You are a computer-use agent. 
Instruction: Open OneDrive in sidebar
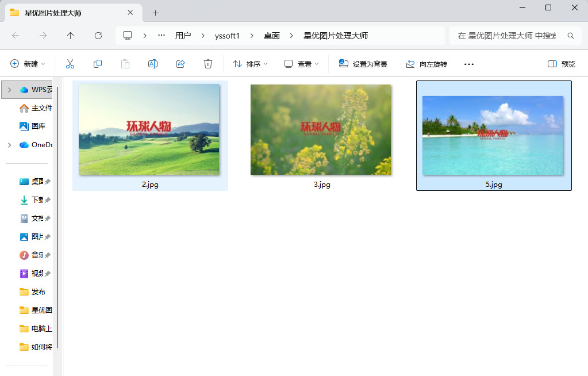pos(36,145)
